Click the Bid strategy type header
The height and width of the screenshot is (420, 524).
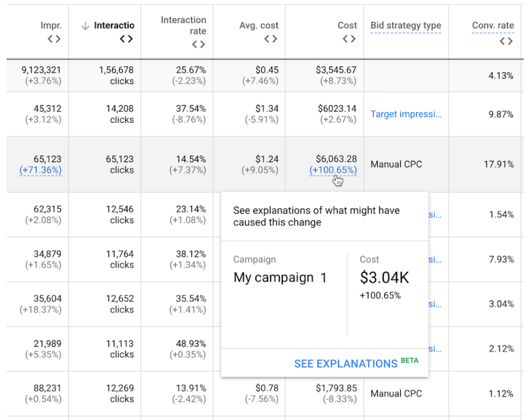coord(406,26)
